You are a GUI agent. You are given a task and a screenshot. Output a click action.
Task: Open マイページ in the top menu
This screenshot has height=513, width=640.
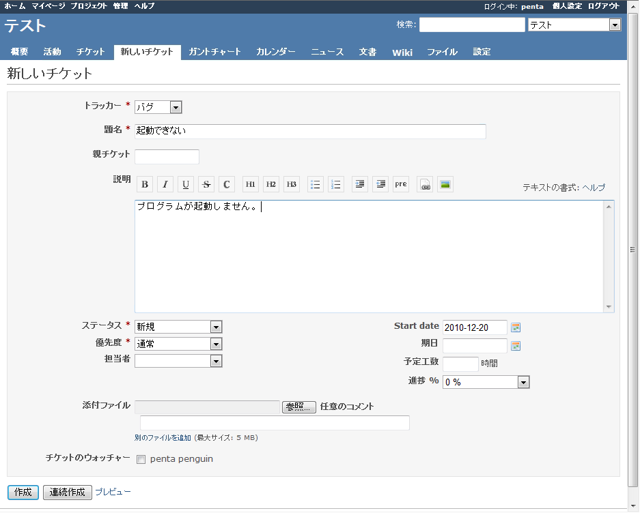(x=48, y=6)
